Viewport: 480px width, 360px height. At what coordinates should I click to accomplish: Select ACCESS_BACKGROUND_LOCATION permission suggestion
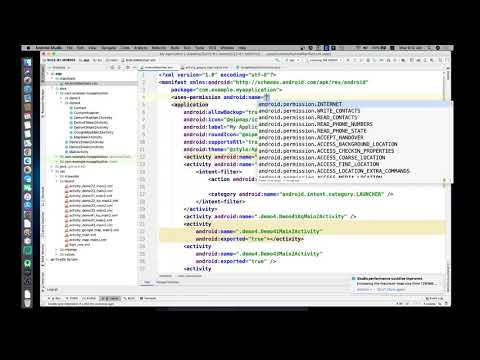[354, 144]
